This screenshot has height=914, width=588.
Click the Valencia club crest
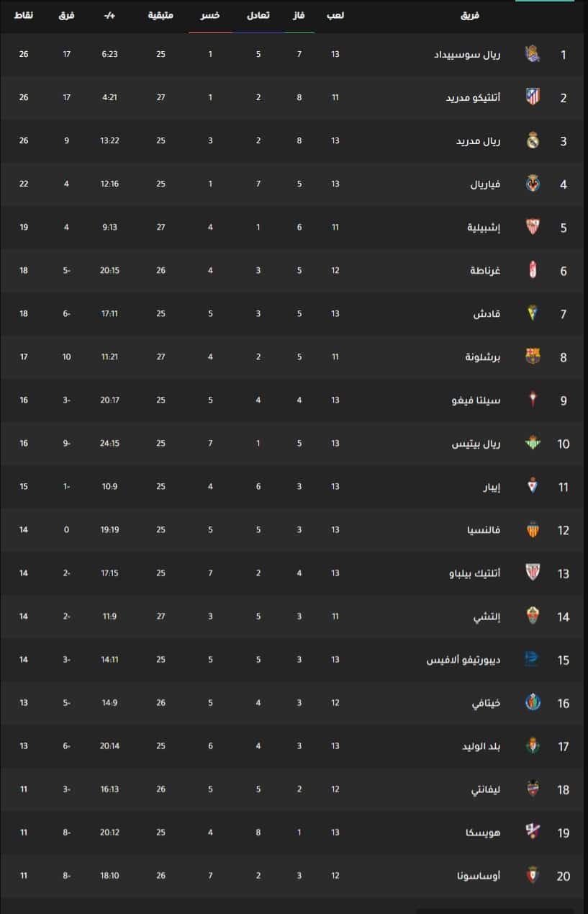click(533, 529)
